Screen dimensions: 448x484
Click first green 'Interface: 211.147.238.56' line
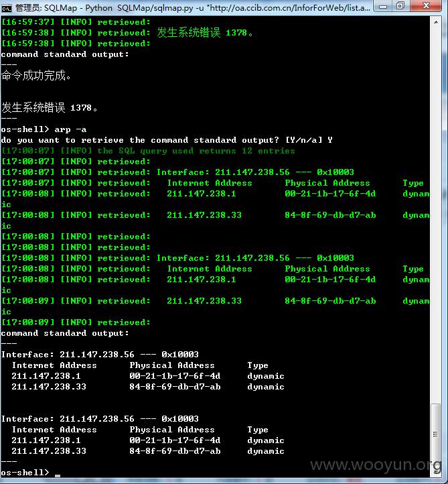point(255,172)
